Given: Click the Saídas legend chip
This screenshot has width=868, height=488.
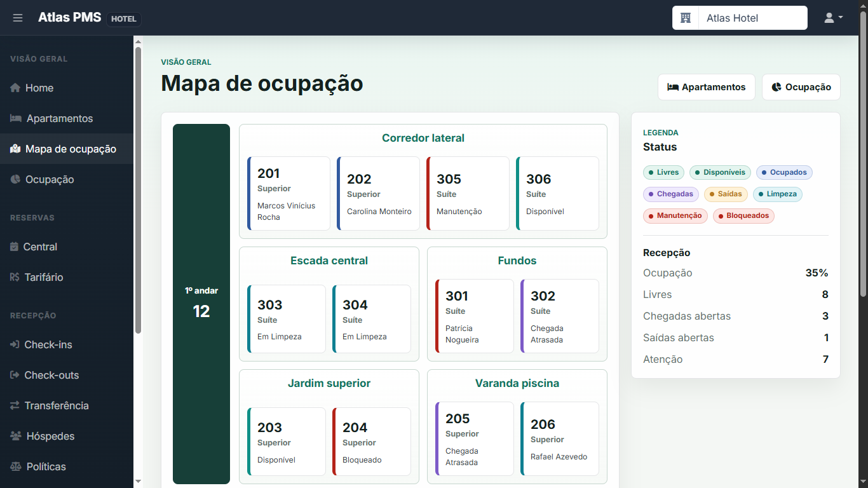Looking at the screenshot, I should pyautogui.click(x=726, y=194).
